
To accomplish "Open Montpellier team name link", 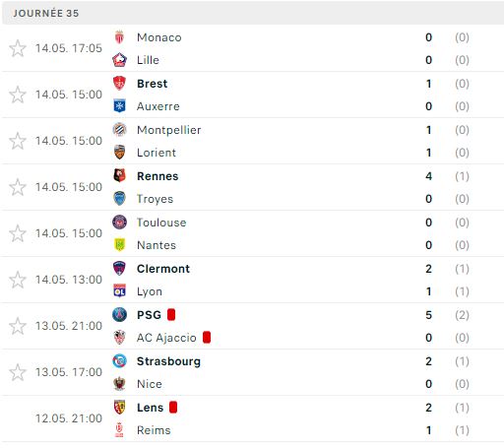I will (168, 130).
